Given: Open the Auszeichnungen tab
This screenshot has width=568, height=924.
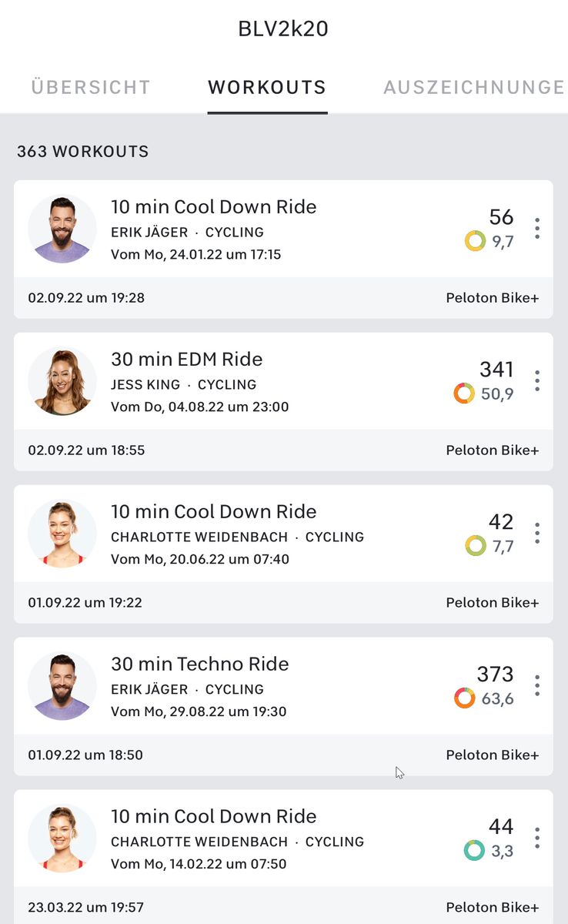Looking at the screenshot, I should pos(474,87).
